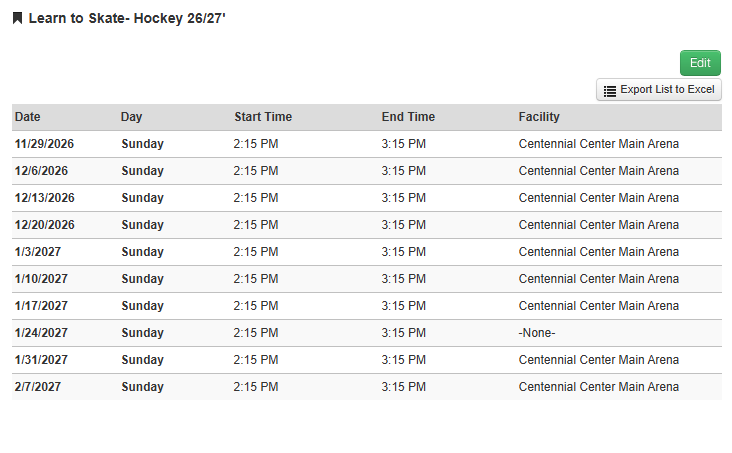
Task: Click the End Time column header
Action: click(x=408, y=117)
